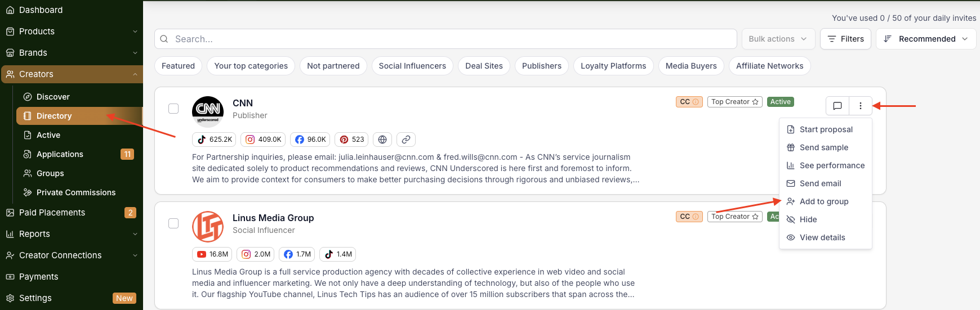The width and height of the screenshot is (980, 310).
Task: Hide creator via Hide menu option
Action: 808,219
